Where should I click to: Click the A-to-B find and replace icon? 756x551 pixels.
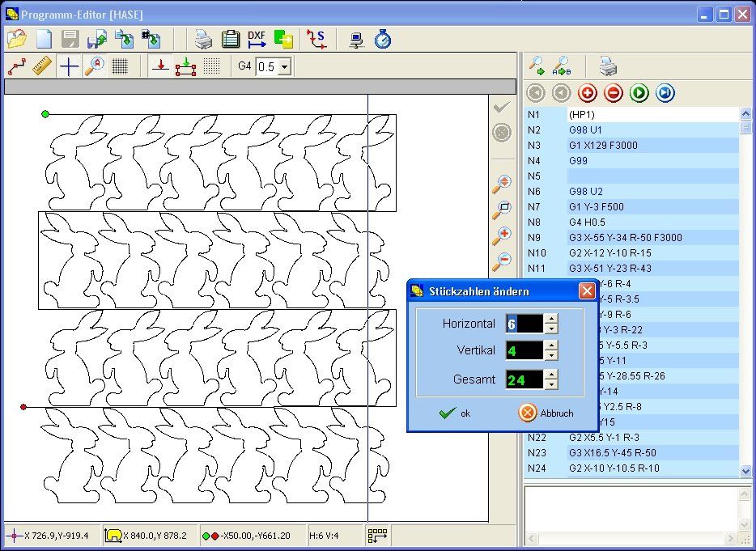pos(563,66)
